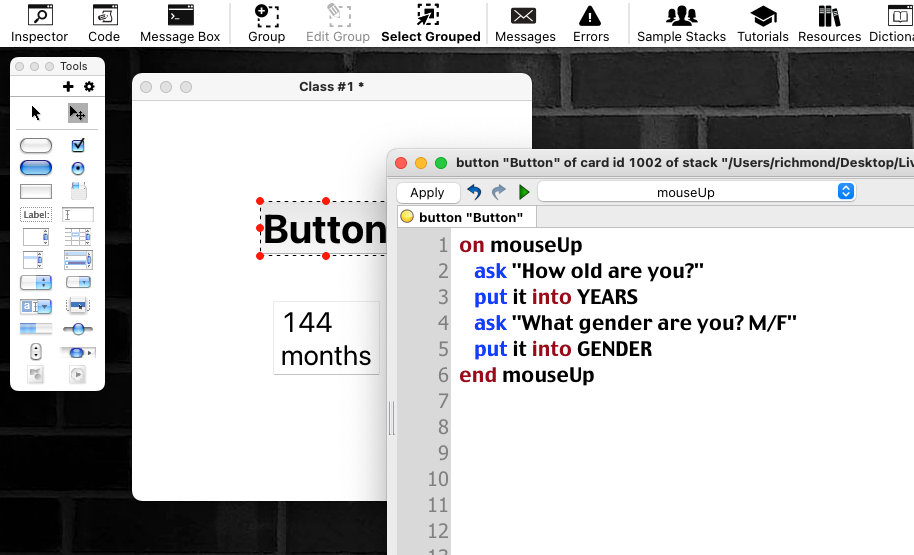
Task: Select the Run (browse) pointer tool
Action: tap(37, 113)
